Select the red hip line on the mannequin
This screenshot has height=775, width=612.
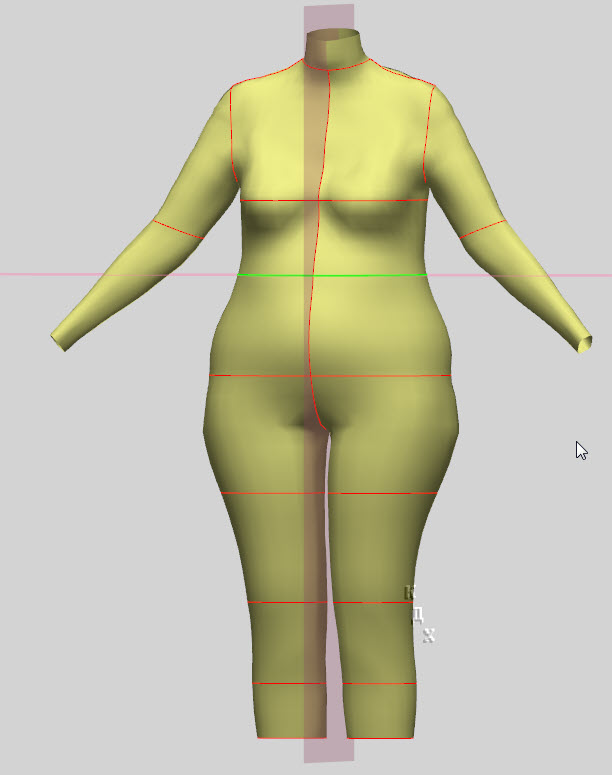tap(330, 376)
